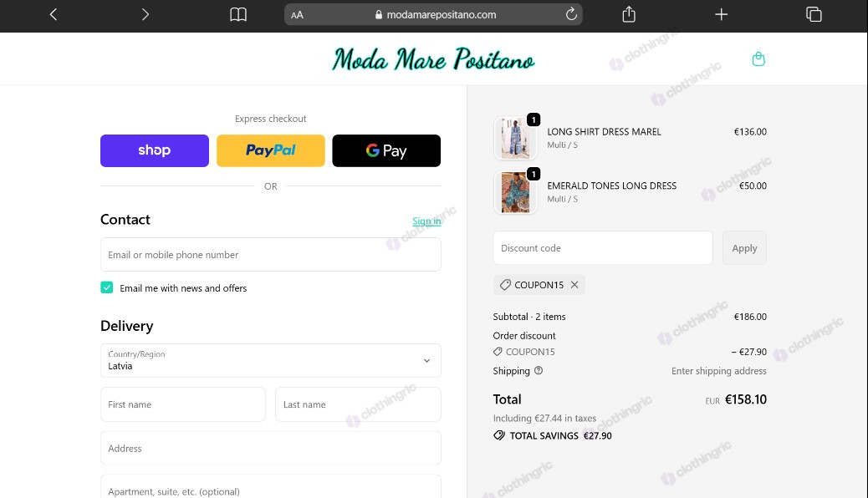Follow the Sign in link

(x=426, y=221)
